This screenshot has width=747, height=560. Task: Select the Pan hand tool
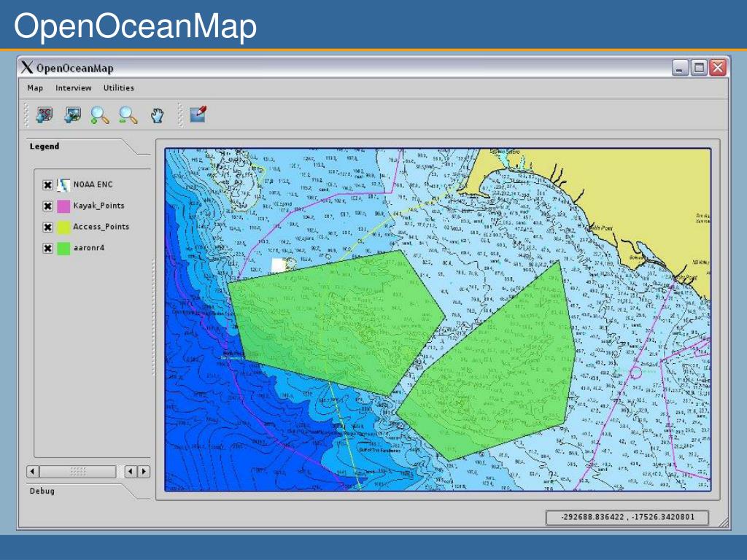tap(158, 115)
